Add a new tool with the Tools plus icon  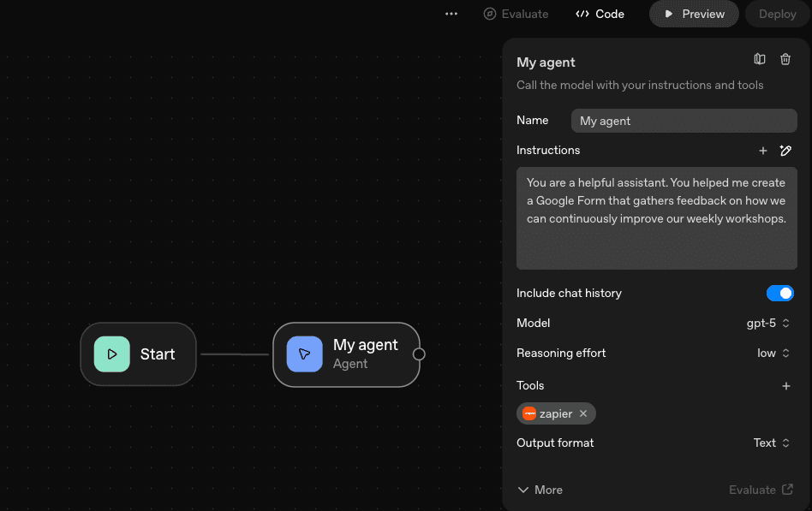[786, 386]
